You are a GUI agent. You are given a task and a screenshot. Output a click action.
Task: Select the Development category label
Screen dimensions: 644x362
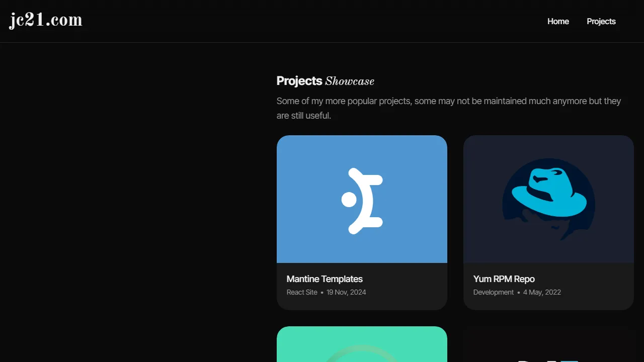click(x=493, y=292)
